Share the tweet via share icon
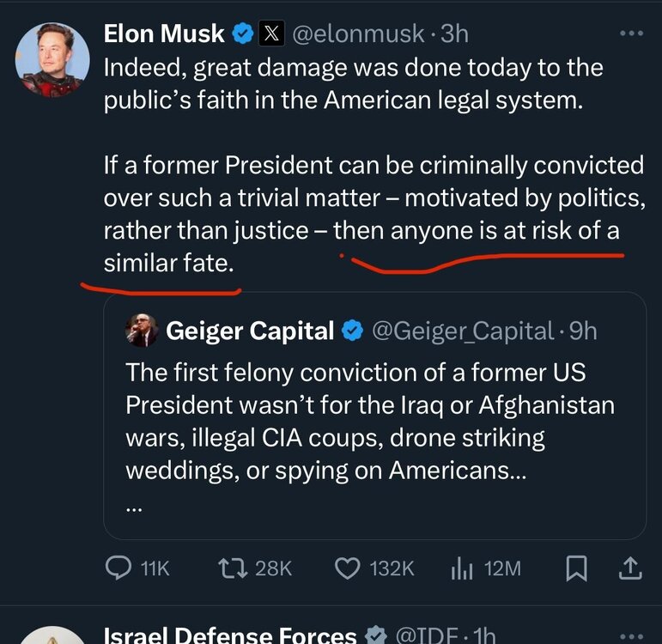This screenshot has width=662, height=644. pyautogui.click(x=629, y=568)
